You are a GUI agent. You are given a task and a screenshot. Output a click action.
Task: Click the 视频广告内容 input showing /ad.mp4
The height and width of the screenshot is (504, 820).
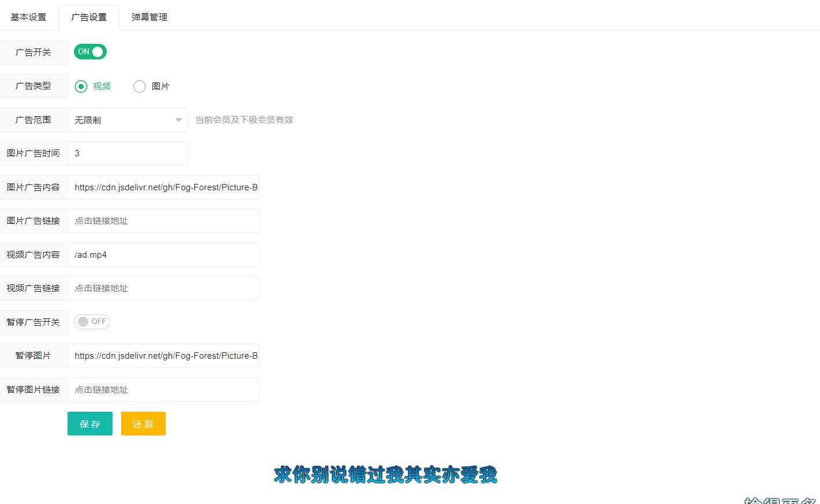(x=163, y=254)
